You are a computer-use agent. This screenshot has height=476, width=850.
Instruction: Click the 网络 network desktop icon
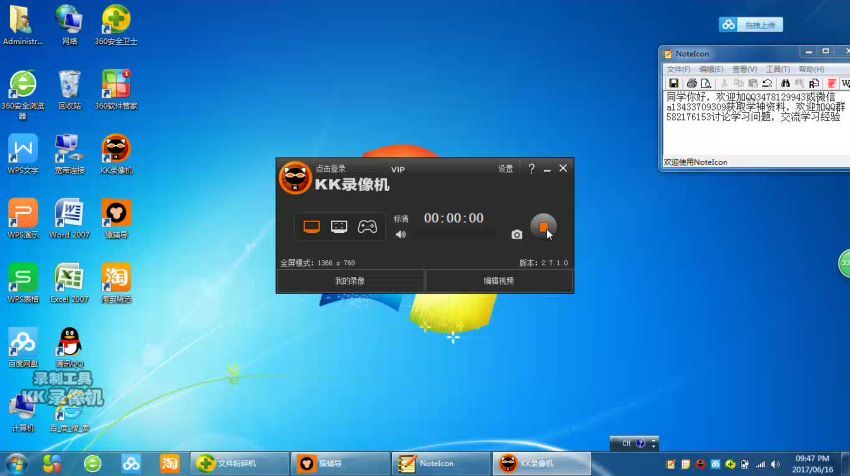[x=69, y=25]
